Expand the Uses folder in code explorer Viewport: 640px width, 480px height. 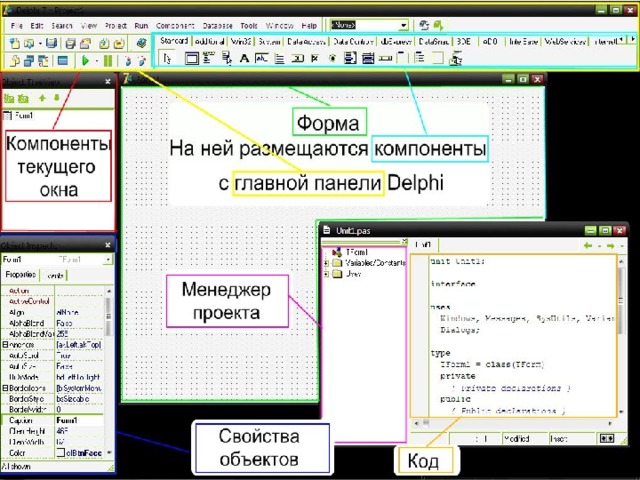tap(328, 273)
